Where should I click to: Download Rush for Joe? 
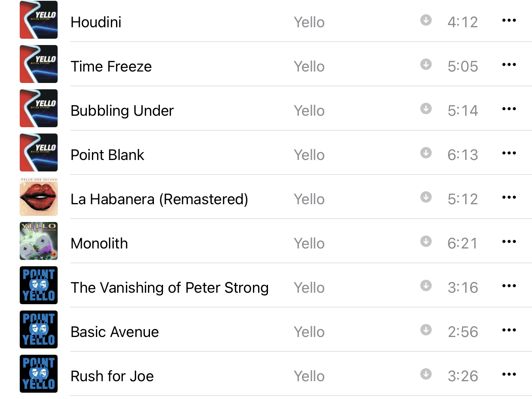(x=426, y=374)
